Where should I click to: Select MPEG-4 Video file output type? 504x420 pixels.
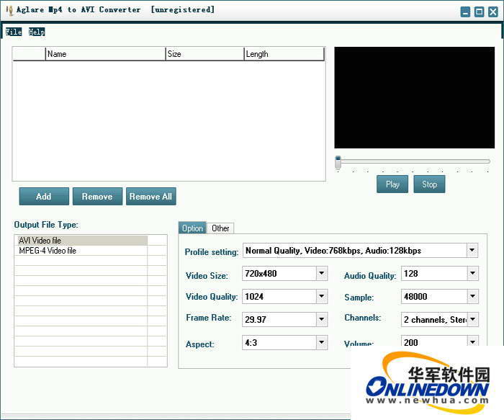(81, 251)
